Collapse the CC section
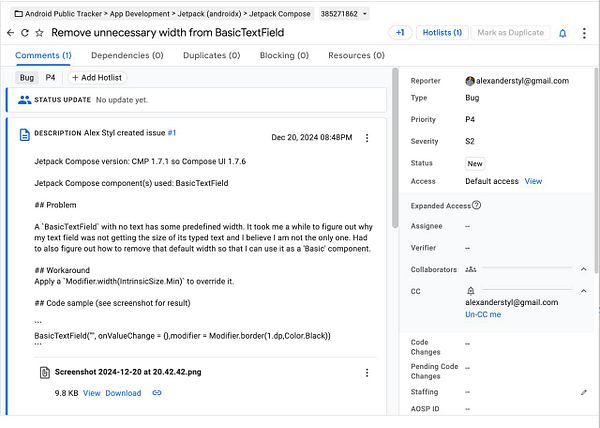Screen dimensions: 600x428 pos(584,291)
